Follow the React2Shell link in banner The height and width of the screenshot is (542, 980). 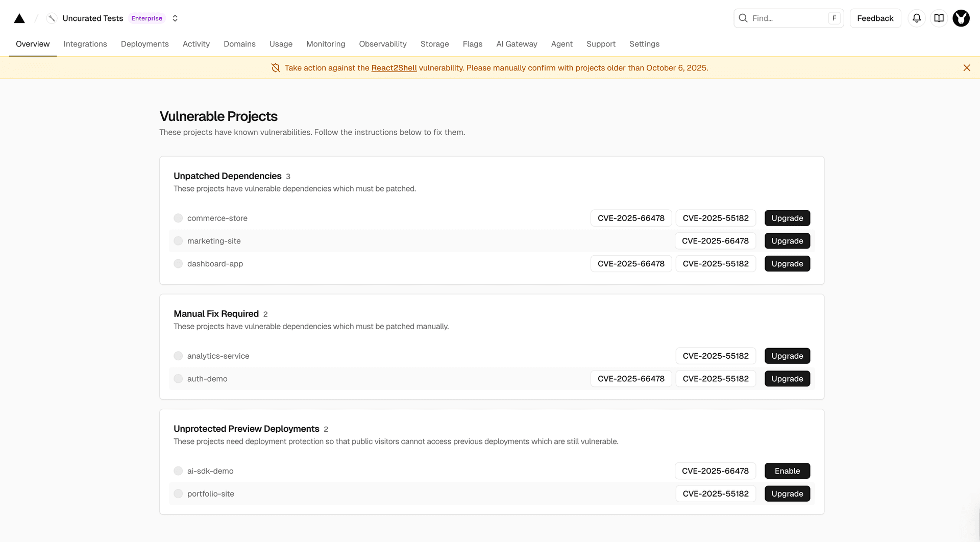point(394,68)
